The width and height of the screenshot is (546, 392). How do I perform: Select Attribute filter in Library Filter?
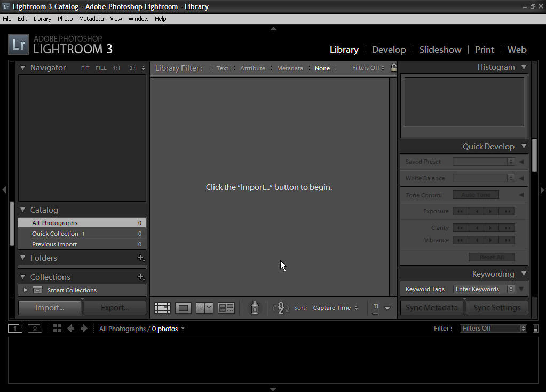pos(252,68)
